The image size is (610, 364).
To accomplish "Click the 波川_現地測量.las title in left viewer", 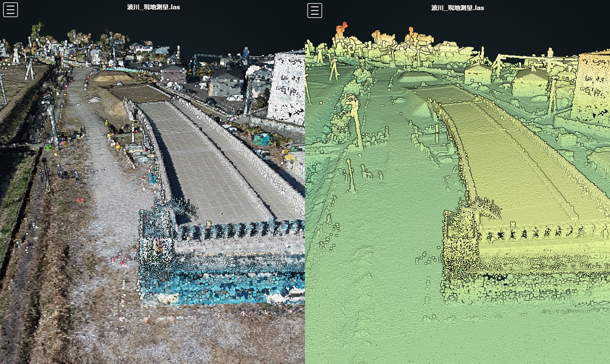I will [153, 7].
